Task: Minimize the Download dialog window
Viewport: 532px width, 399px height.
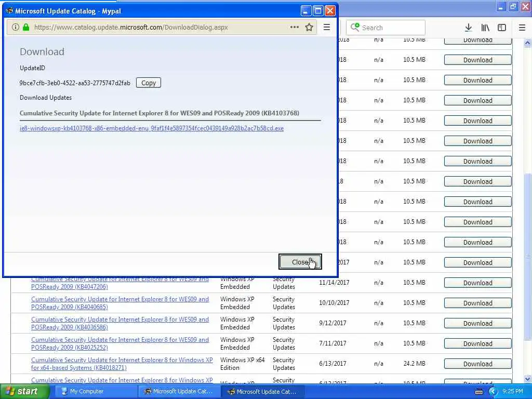Action: (x=305, y=11)
